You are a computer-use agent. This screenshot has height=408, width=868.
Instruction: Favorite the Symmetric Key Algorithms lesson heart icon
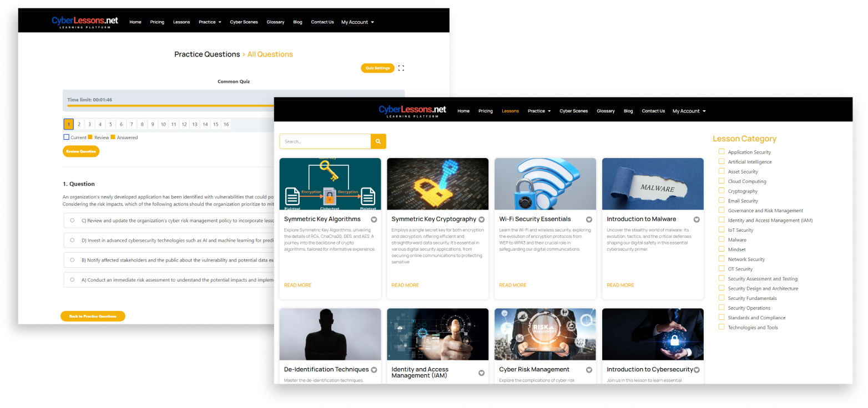pos(374,220)
